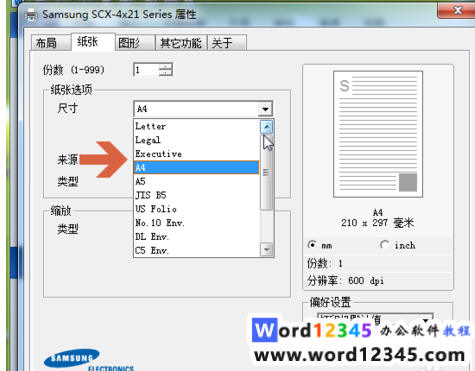Choose US Folio in the size list
The height and width of the screenshot is (371, 475).
(x=196, y=209)
